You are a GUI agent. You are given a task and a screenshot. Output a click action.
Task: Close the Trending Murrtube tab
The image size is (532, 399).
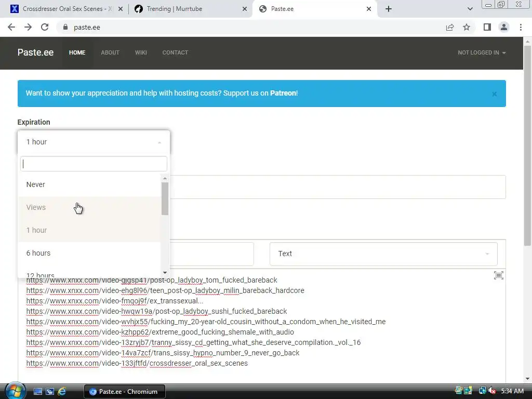[245, 9]
